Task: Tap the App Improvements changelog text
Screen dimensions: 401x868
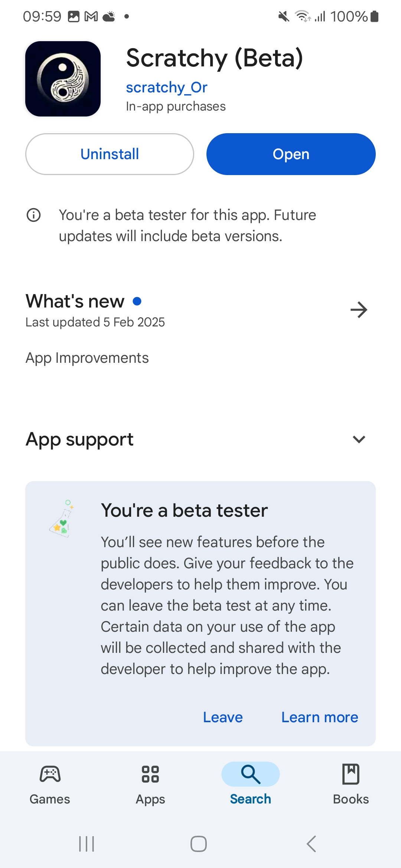Action: coord(87,358)
